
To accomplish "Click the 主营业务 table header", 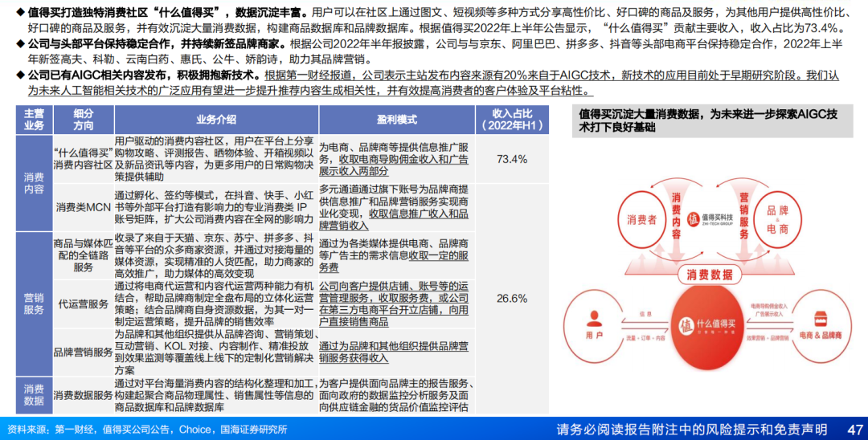I will point(34,120).
